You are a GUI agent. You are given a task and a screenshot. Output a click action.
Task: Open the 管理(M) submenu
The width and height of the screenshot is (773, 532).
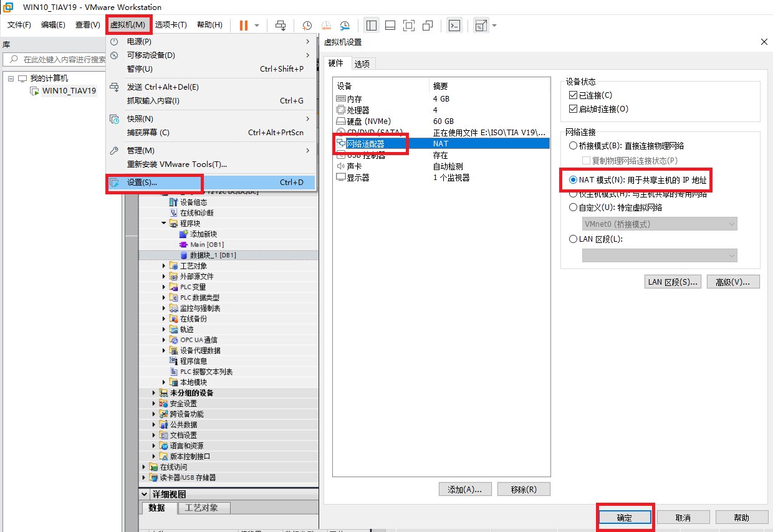tap(211, 150)
